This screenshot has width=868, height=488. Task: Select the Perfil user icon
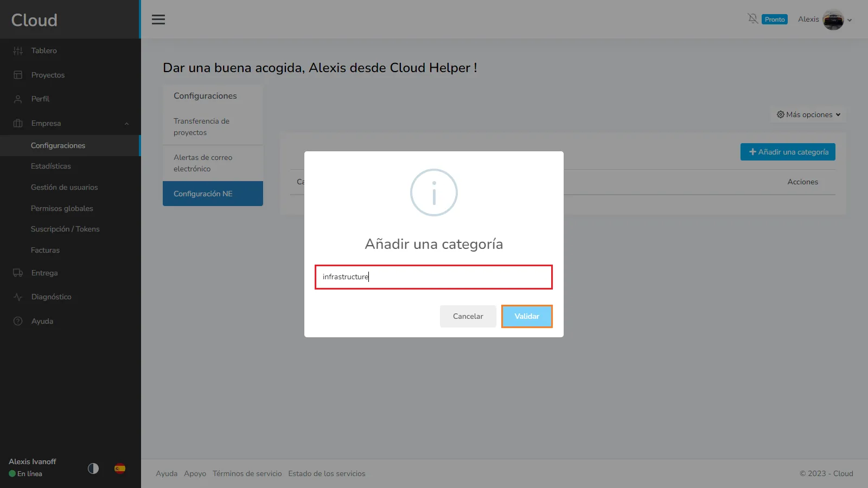(18, 99)
